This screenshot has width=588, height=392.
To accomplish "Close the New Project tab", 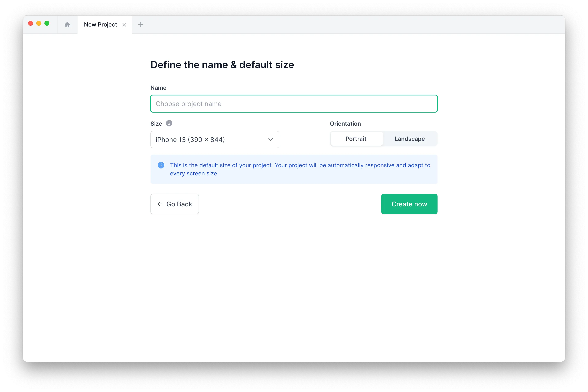I will point(124,25).
